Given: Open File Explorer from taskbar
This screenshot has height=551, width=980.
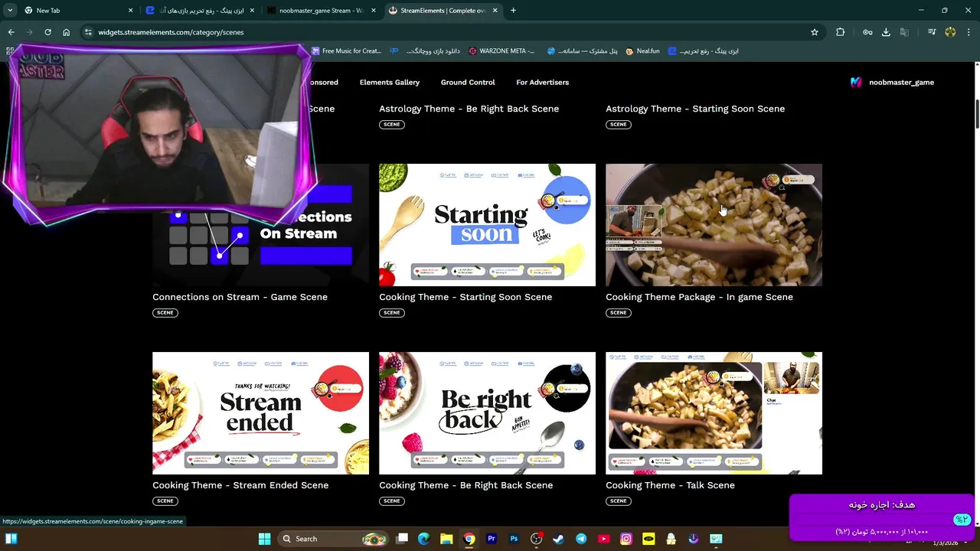Looking at the screenshot, I should tap(446, 539).
